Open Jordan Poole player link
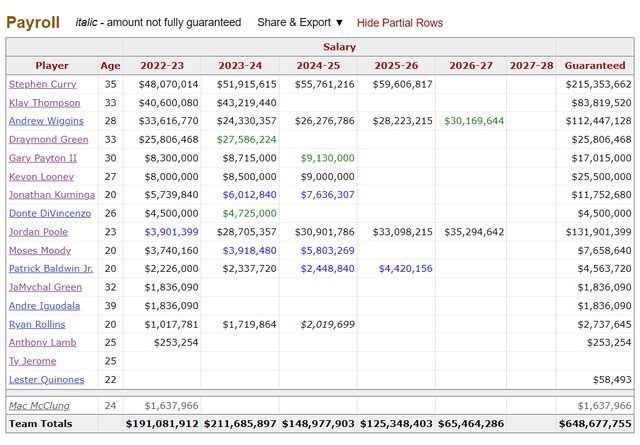This screenshot has width=640, height=445. point(38,232)
